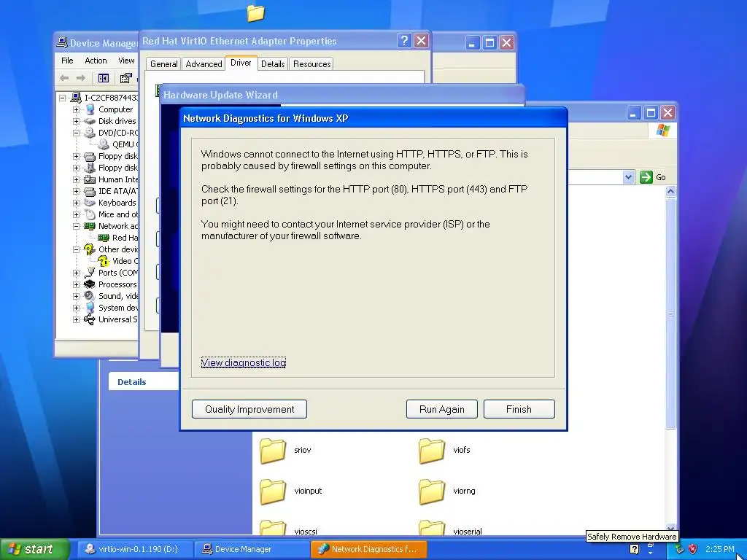Collapse the Network adapters node
The width and height of the screenshot is (747, 560).
coord(76,226)
